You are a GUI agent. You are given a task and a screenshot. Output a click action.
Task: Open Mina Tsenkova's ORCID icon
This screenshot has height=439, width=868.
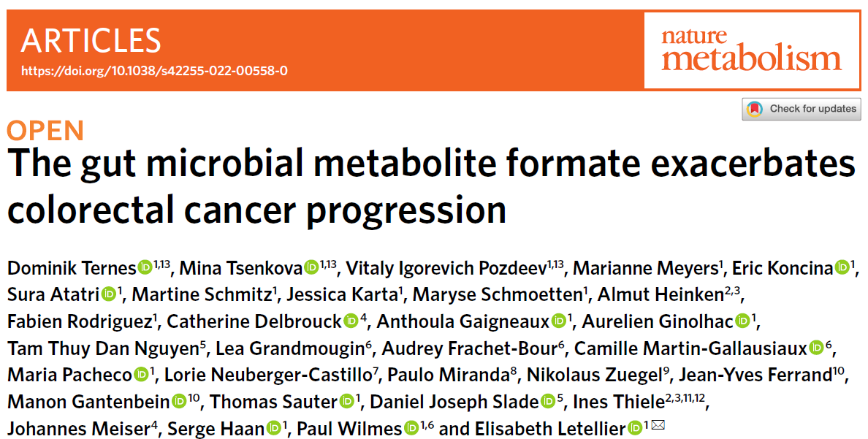click(311, 268)
